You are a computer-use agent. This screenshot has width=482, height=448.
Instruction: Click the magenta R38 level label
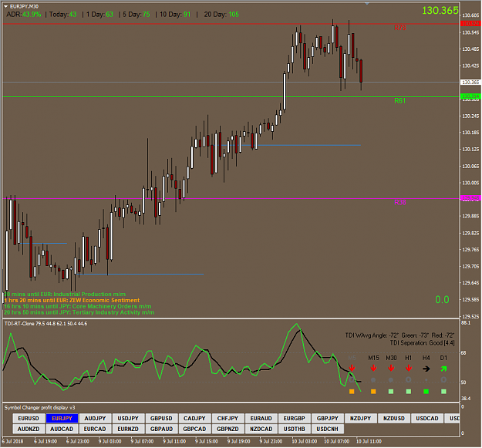coord(400,202)
